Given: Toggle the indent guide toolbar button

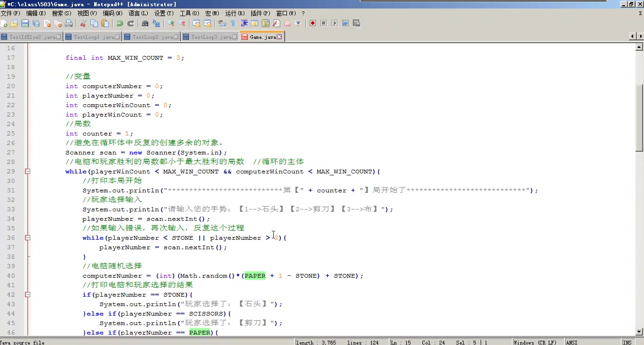Looking at the screenshot, I should tap(244, 23).
